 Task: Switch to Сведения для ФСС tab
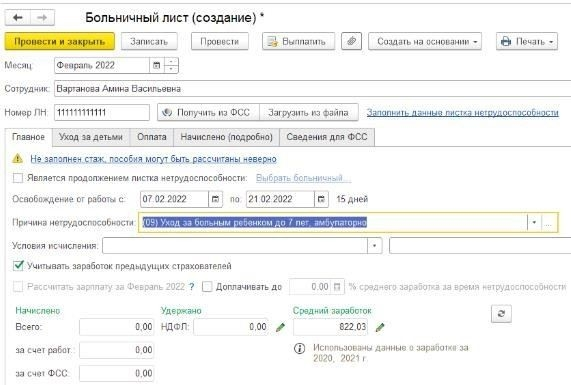327,137
